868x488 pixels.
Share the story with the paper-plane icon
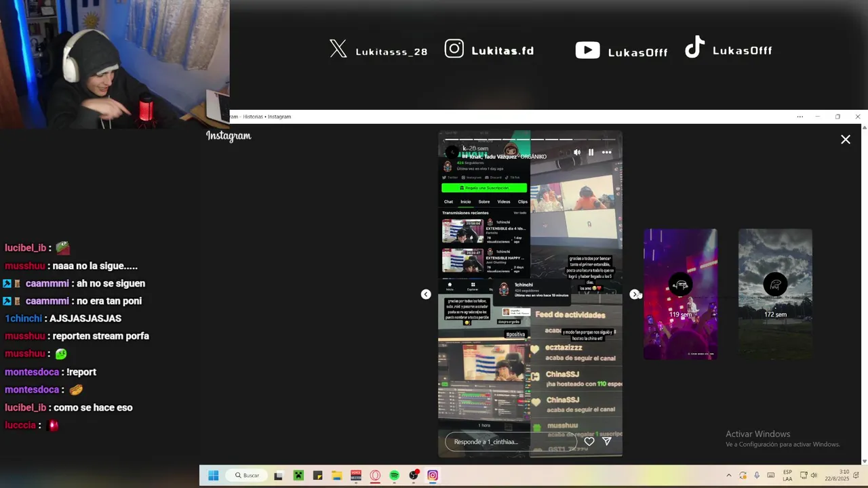pos(607,441)
